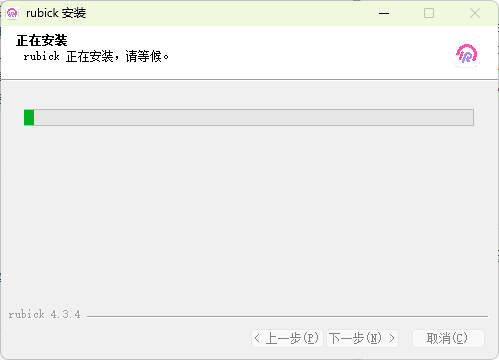Click the 正在安装 heading text

42,41
